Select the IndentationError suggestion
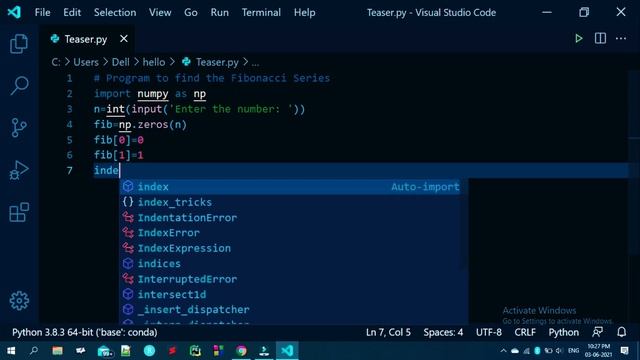 point(289,218)
